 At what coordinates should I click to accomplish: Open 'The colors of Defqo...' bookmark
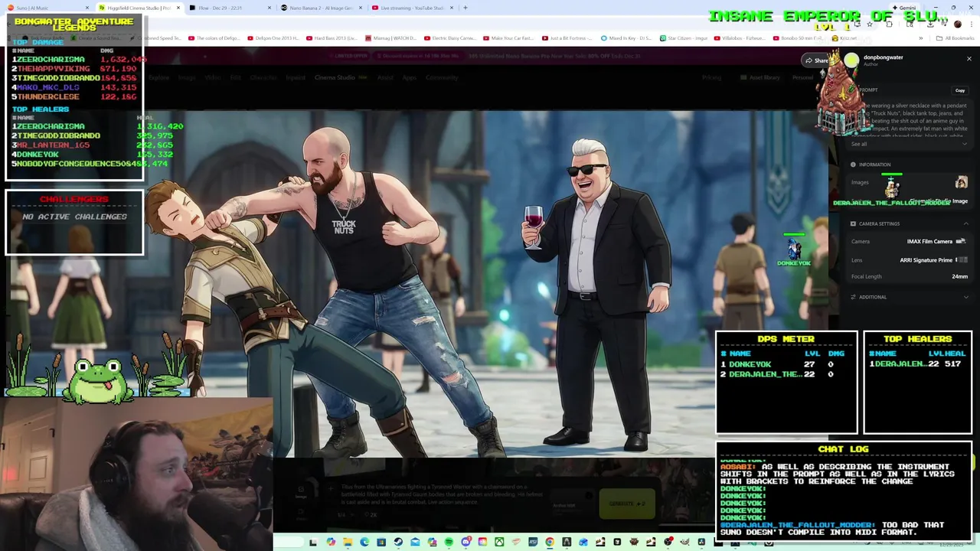[x=214, y=38]
